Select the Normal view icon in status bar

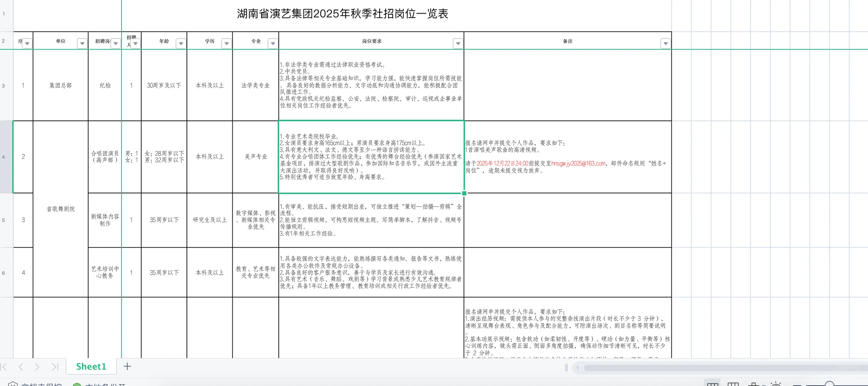pos(713,383)
